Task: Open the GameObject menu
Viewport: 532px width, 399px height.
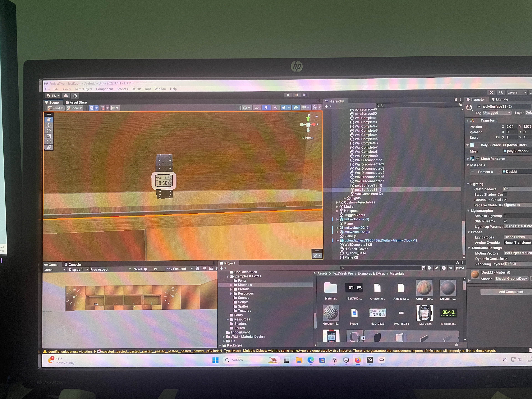Action: click(83, 89)
